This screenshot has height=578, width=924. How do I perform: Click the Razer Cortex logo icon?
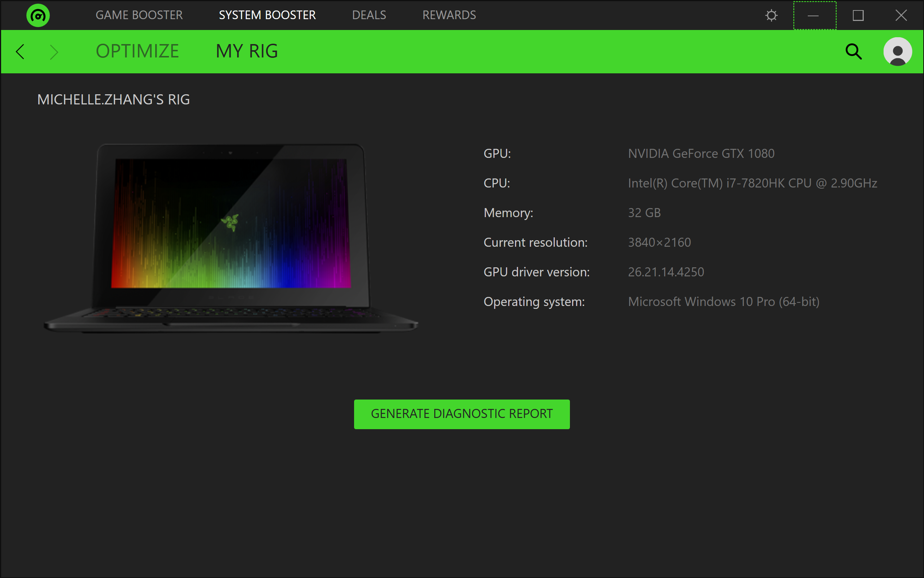point(38,15)
